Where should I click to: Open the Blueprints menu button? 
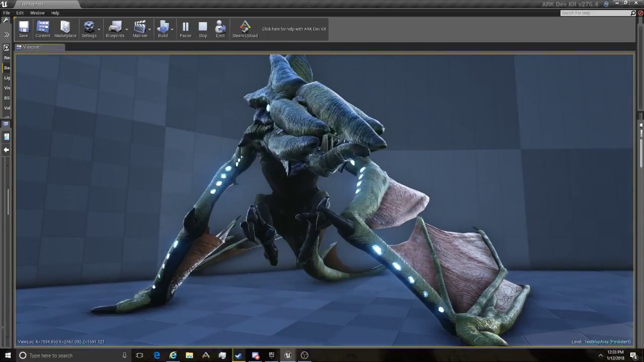coord(115,29)
